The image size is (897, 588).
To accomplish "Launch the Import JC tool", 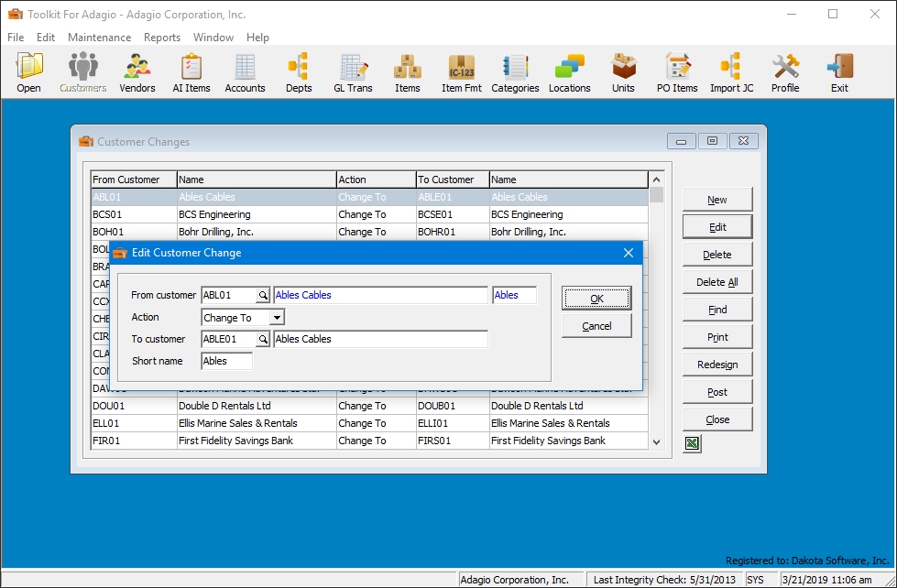I will [x=732, y=72].
